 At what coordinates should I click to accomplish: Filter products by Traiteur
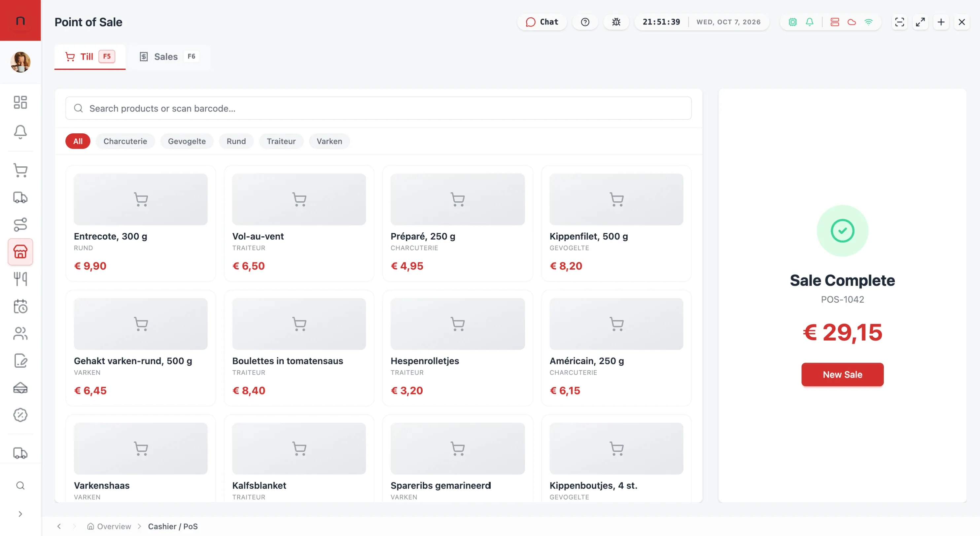(x=281, y=141)
